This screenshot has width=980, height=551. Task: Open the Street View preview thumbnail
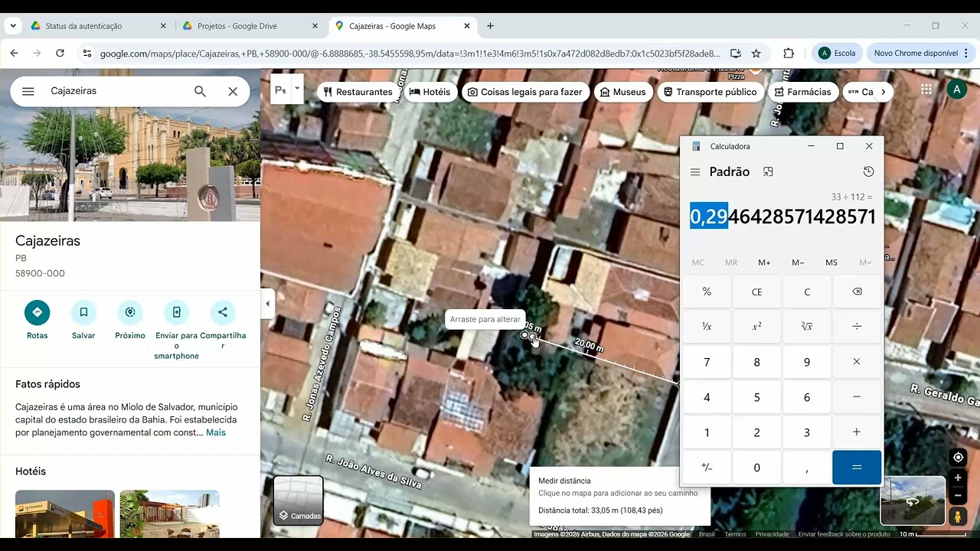913,501
